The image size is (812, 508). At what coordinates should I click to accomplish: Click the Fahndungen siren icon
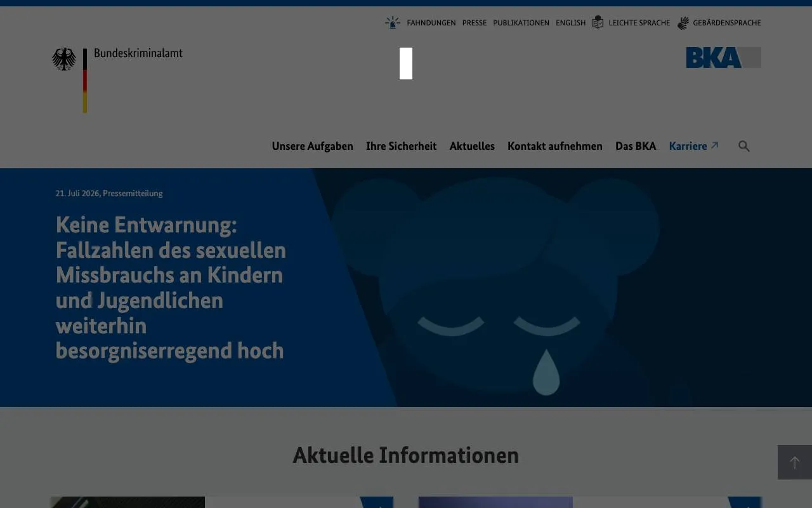click(x=393, y=23)
